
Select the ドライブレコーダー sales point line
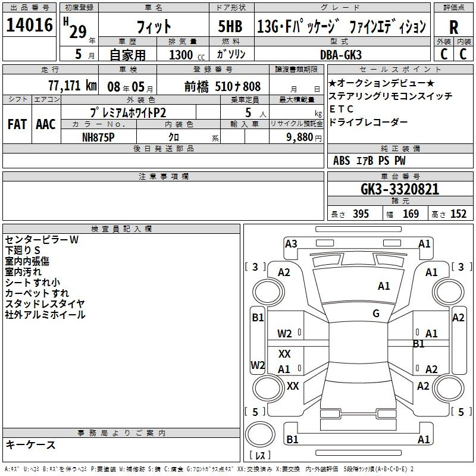point(368,122)
